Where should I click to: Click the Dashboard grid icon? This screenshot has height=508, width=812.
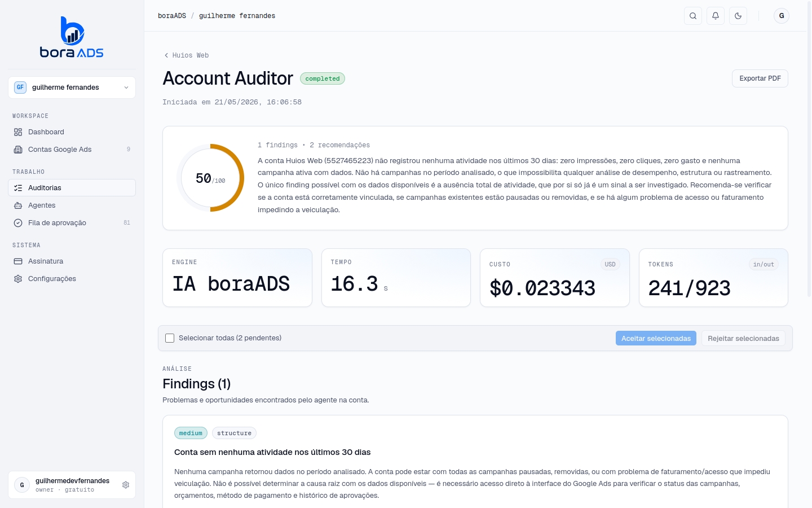coord(18,132)
